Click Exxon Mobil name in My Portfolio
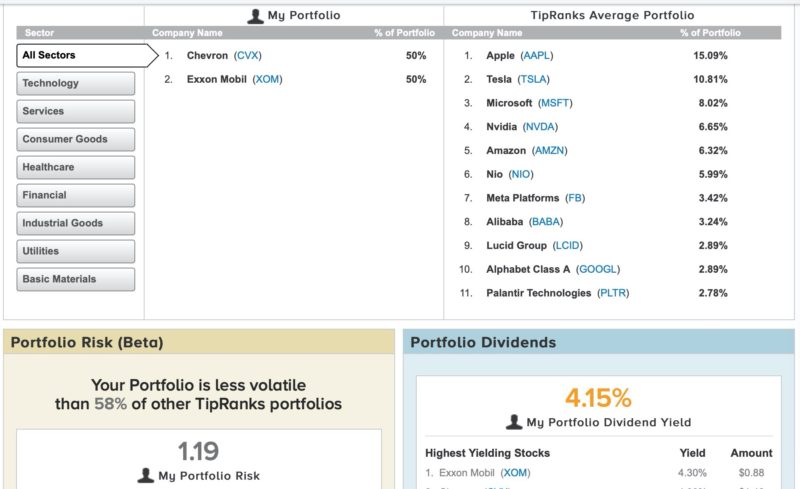 pos(216,79)
